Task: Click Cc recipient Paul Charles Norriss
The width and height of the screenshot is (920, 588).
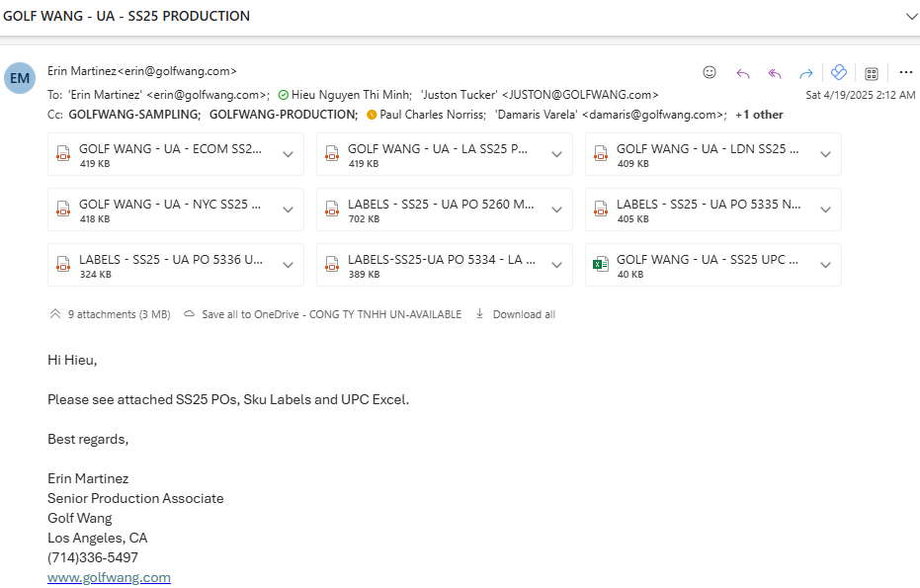Action: 433,115
